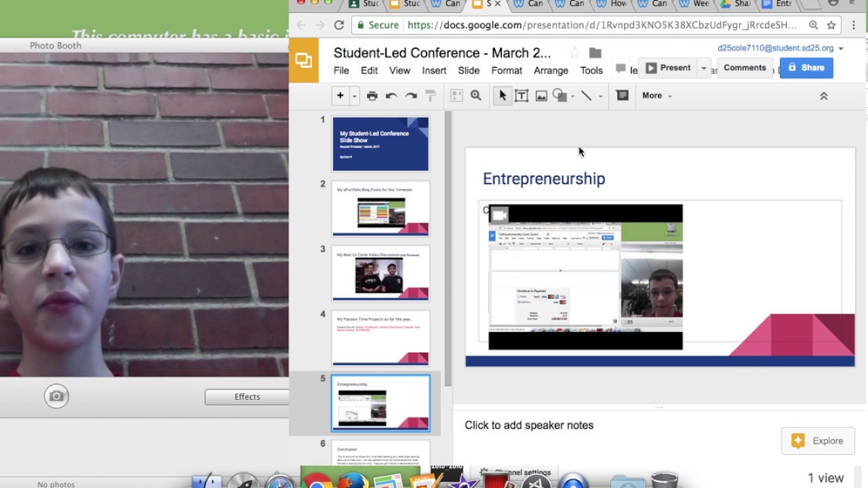The width and height of the screenshot is (868, 488).
Task: Bookmark page with the star icon
Action: click(x=831, y=25)
